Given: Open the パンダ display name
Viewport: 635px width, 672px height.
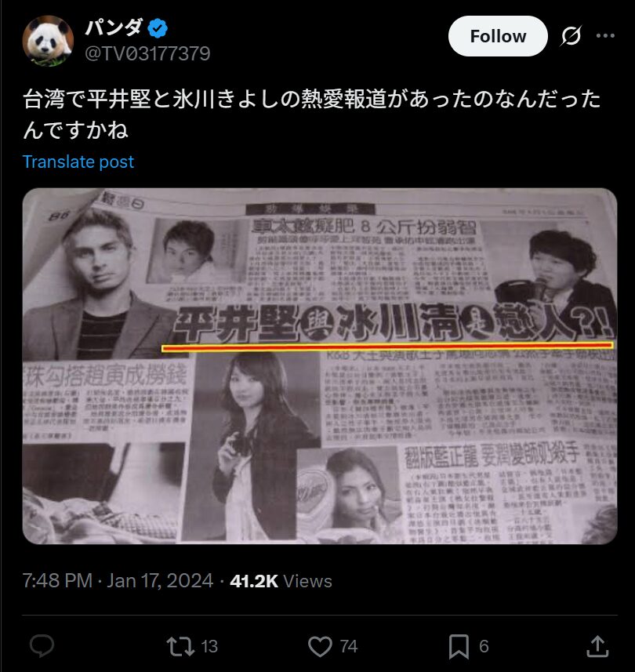Looking at the screenshot, I should point(114,28).
